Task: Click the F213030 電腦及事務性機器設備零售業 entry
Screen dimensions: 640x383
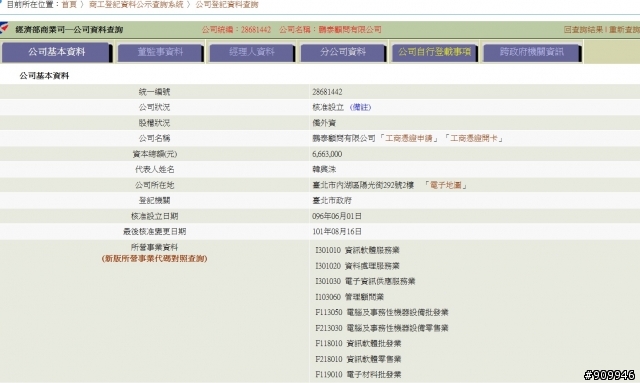Action: point(382,328)
